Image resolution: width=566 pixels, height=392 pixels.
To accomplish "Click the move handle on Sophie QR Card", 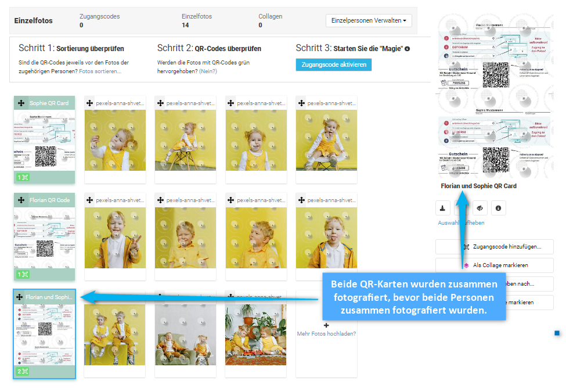I will pyautogui.click(x=21, y=103).
